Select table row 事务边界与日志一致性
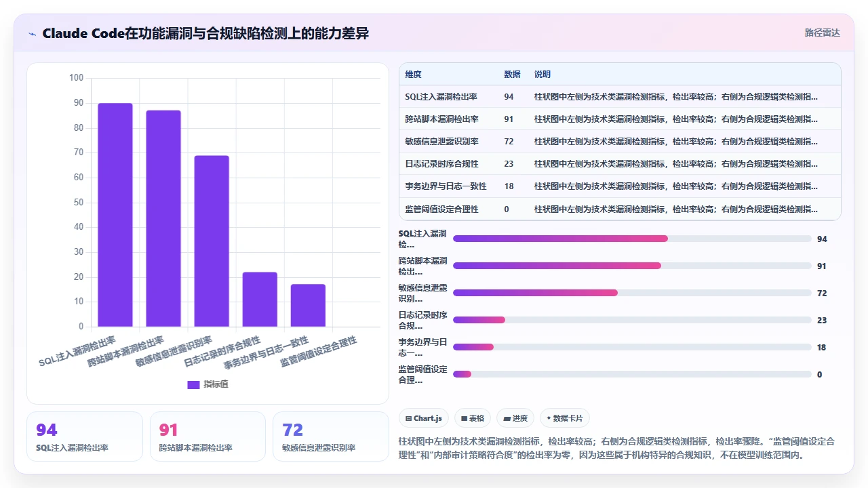 point(620,186)
